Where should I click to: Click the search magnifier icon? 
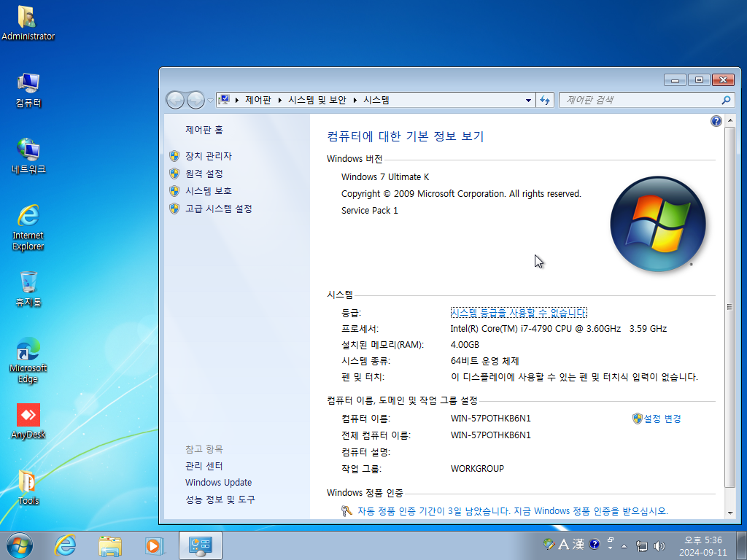726,100
